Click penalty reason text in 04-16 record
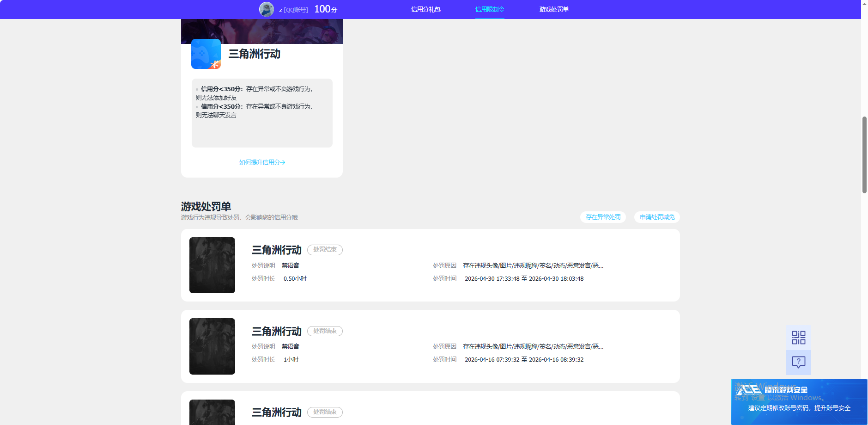 tap(533, 346)
